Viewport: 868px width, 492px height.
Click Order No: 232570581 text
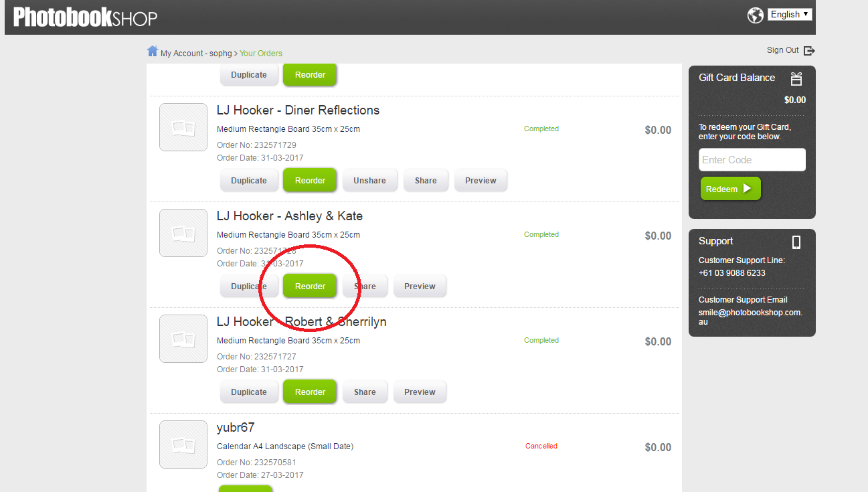click(256, 463)
